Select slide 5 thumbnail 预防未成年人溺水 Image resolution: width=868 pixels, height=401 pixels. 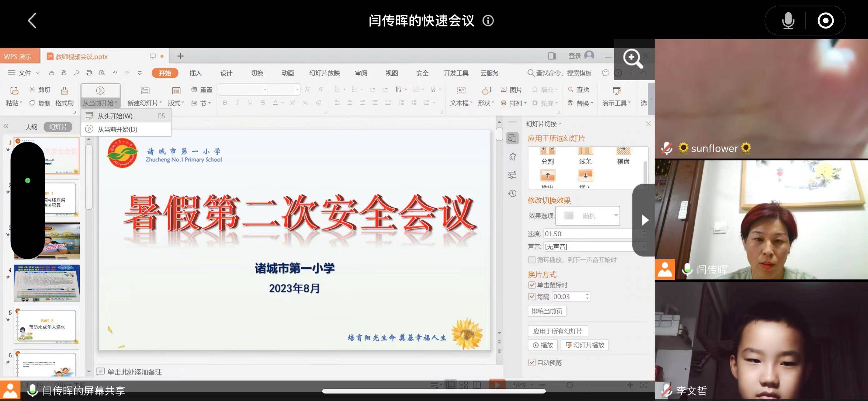tap(47, 325)
